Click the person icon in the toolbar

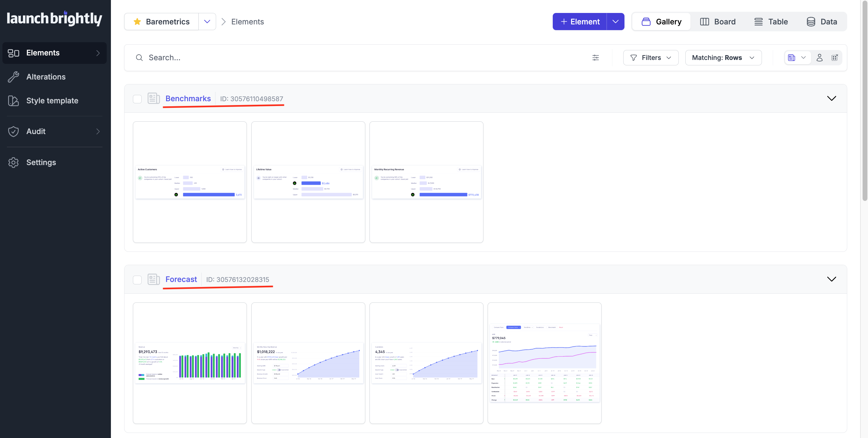point(819,58)
